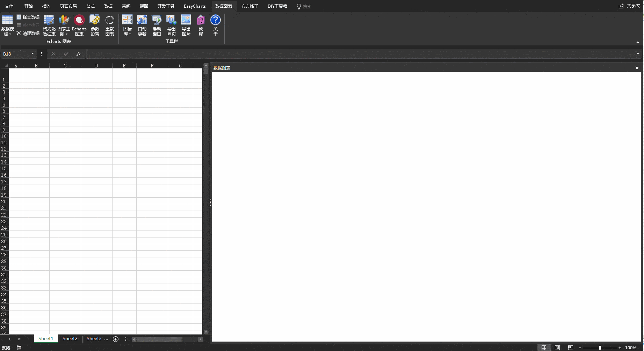Switch to Normal view in status bar
This screenshot has width=644, height=351.
click(544, 348)
